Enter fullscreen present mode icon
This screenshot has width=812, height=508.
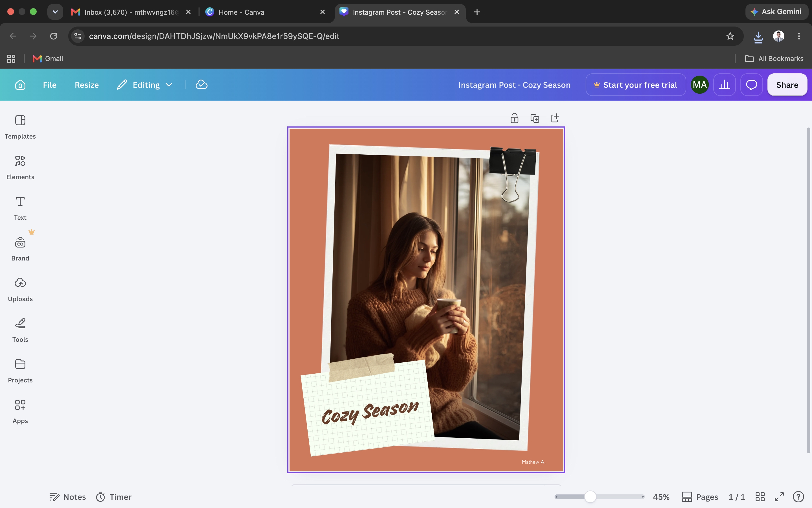779,497
